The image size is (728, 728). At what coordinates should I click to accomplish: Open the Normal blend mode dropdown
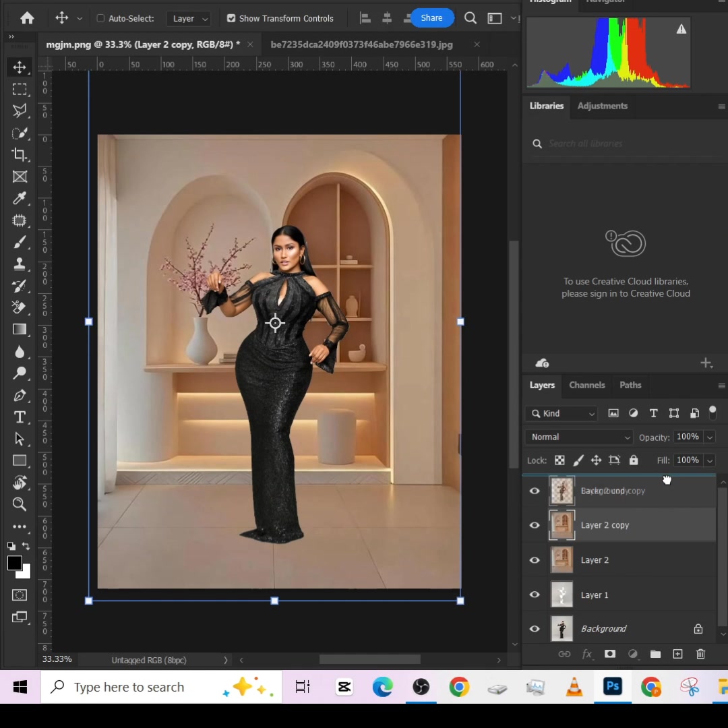[580, 437]
